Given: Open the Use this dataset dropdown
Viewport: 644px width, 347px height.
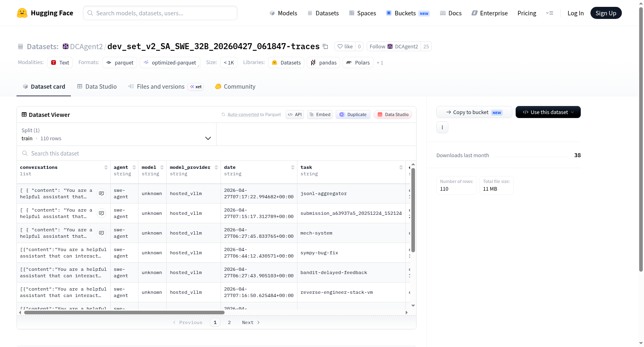Looking at the screenshot, I should click(x=548, y=112).
